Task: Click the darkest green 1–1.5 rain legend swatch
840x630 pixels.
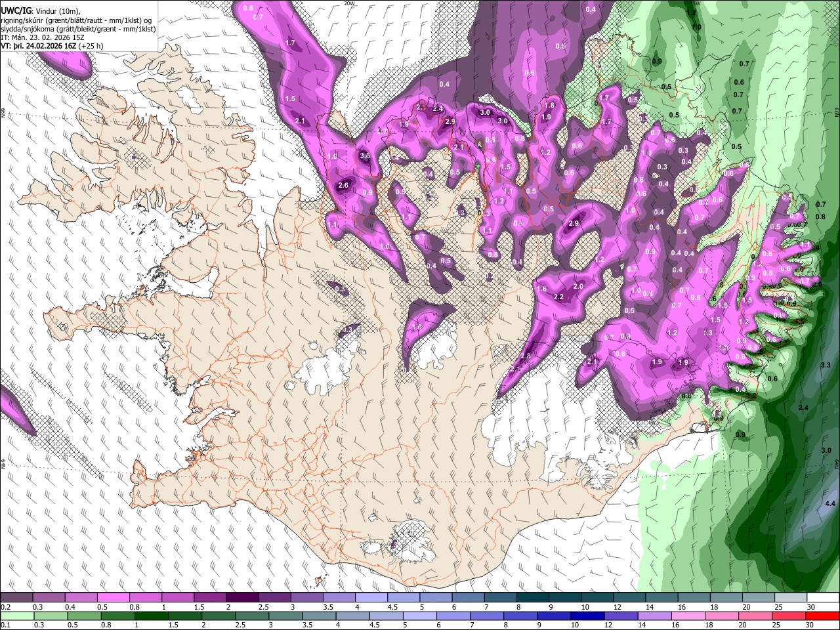Action: tap(152, 616)
